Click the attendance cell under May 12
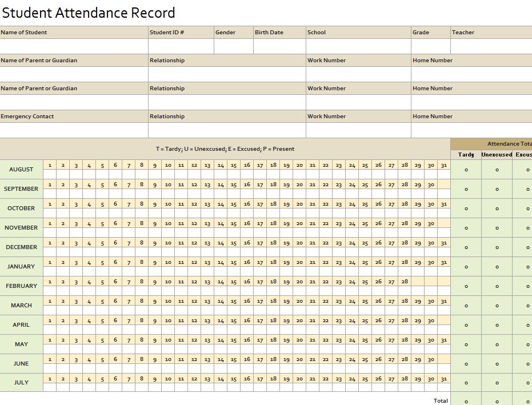 click(x=194, y=349)
